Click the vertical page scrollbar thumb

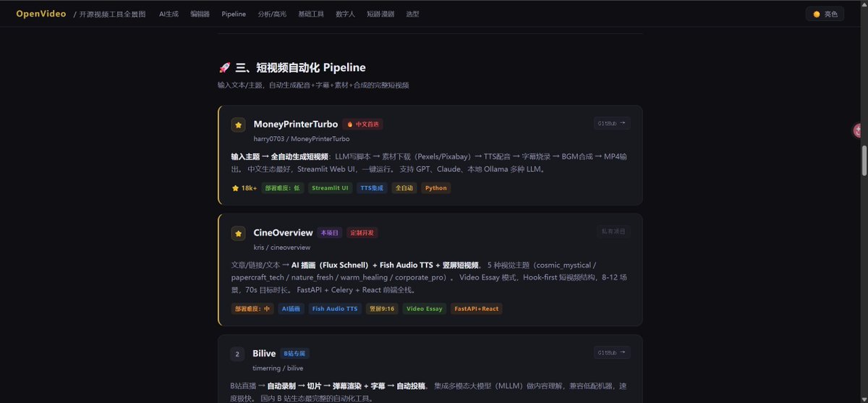tap(863, 161)
